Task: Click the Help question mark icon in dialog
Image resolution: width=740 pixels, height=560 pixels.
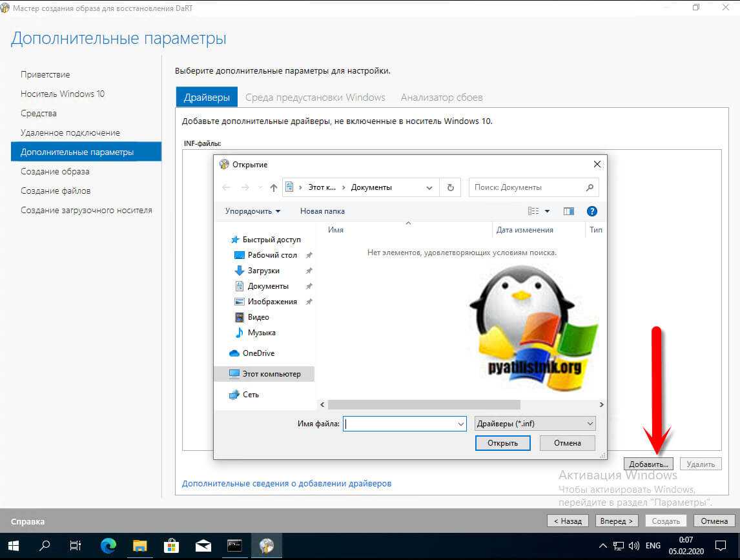Action: pos(591,211)
